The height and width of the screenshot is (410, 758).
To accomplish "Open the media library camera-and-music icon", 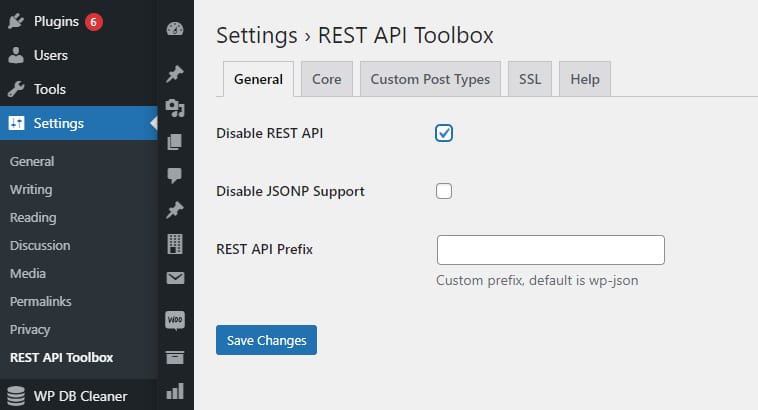I will (175, 108).
